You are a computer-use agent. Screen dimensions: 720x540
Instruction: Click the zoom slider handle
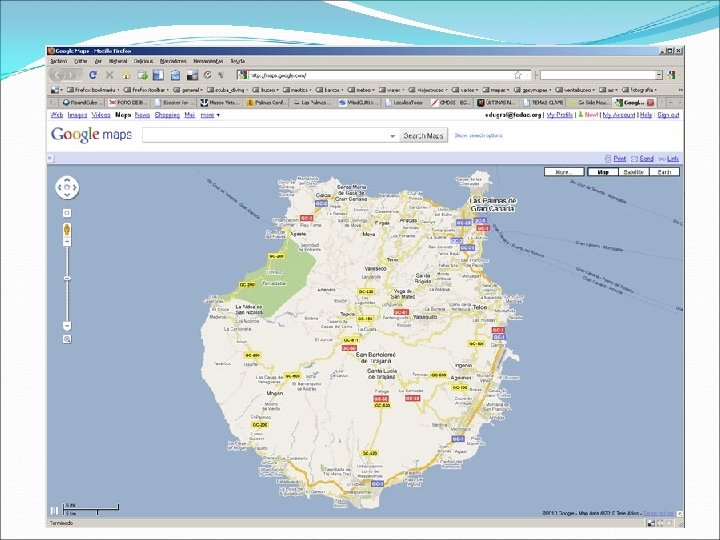click(67, 278)
